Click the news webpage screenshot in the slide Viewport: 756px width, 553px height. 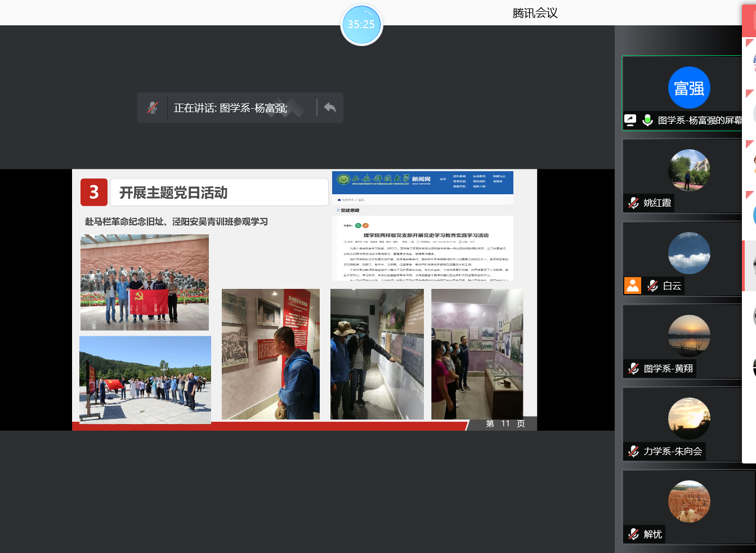coord(422,226)
